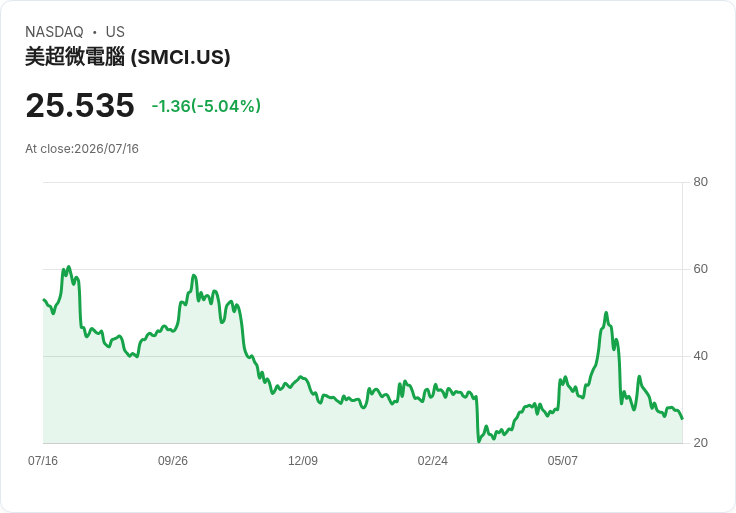This screenshot has width=736, height=513.
Task: Click the 09/26 x-axis date label
Action: [173, 460]
